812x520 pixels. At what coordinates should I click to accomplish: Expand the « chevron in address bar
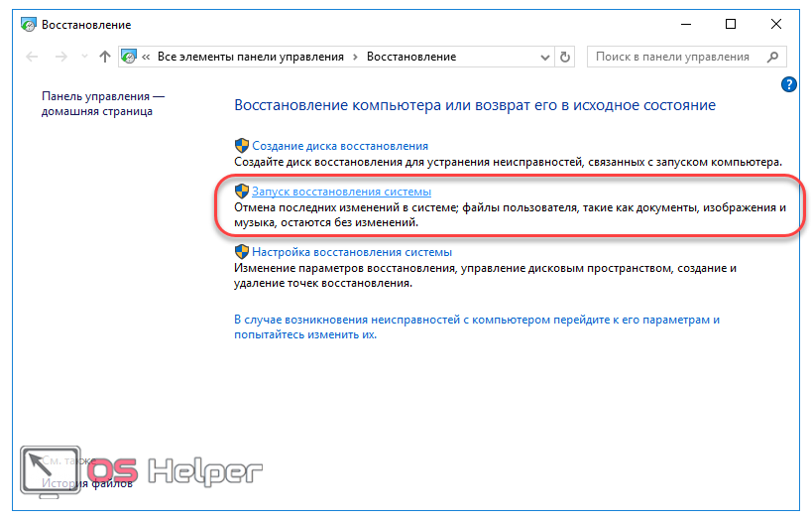[147, 58]
